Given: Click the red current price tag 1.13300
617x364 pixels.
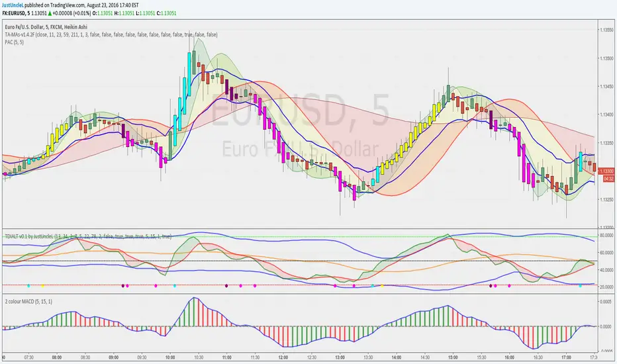Looking at the screenshot, I should [x=606, y=171].
